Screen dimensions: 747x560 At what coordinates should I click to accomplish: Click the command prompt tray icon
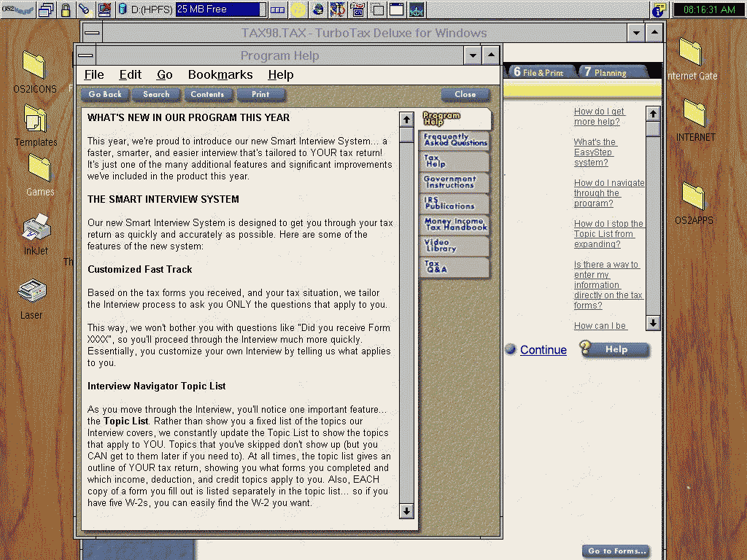pyautogui.click(x=357, y=9)
